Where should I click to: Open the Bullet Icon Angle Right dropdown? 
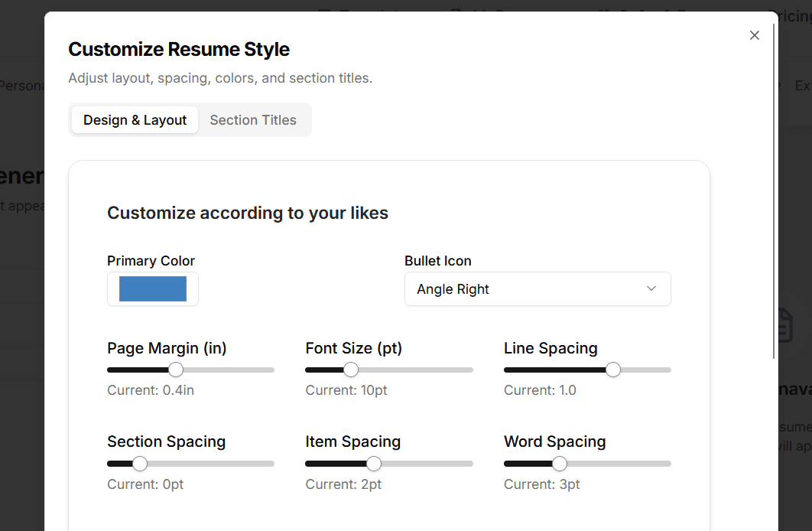[x=538, y=289]
